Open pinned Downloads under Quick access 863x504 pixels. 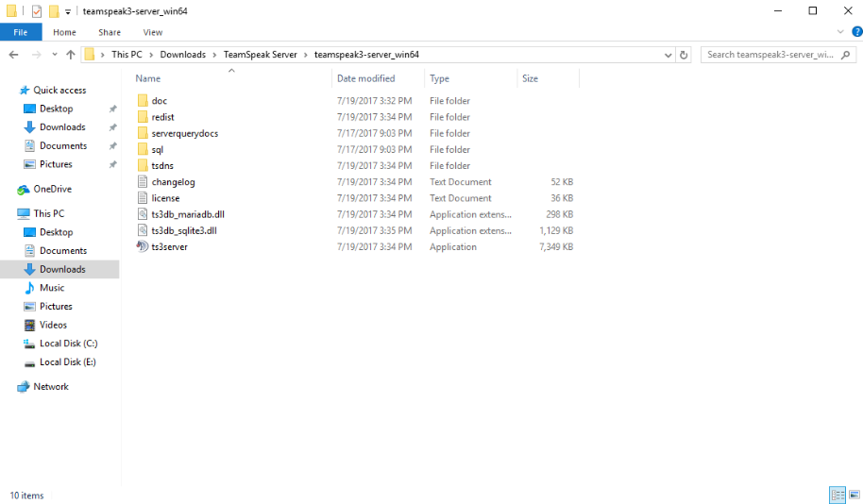(x=62, y=127)
